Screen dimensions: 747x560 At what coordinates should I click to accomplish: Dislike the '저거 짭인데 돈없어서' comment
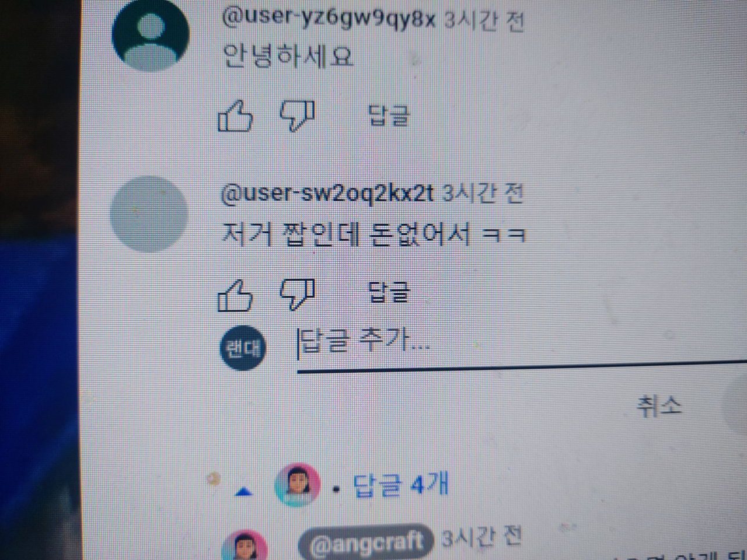[x=298, y=294]
